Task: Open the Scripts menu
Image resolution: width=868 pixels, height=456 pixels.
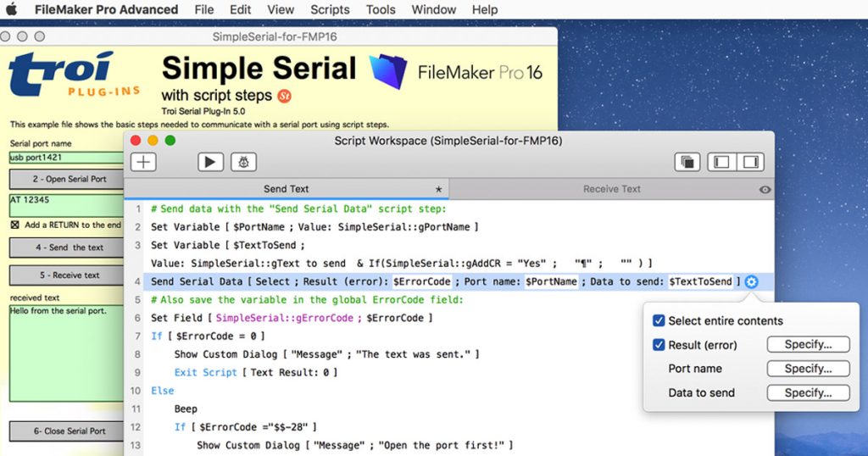Action: (x=330, y=9)
